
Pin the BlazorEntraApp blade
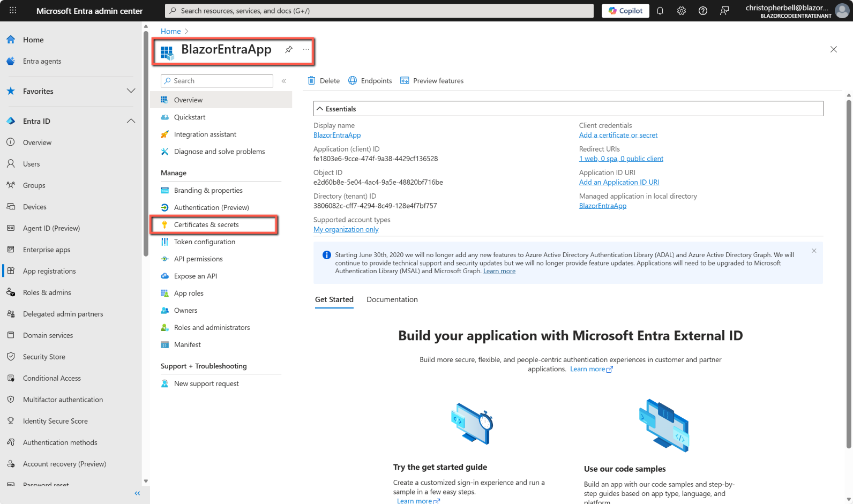tap(289, 49)
